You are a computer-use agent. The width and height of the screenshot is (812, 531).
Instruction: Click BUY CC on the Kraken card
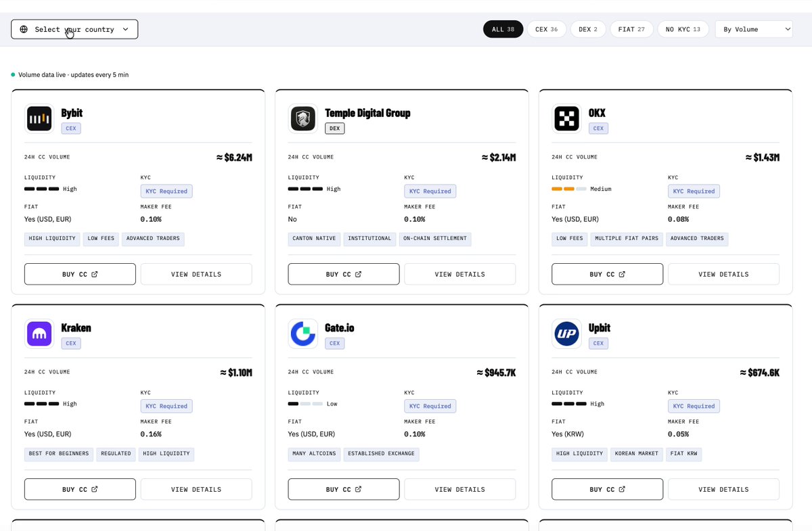pyautogui.click(x=80, y=489)
